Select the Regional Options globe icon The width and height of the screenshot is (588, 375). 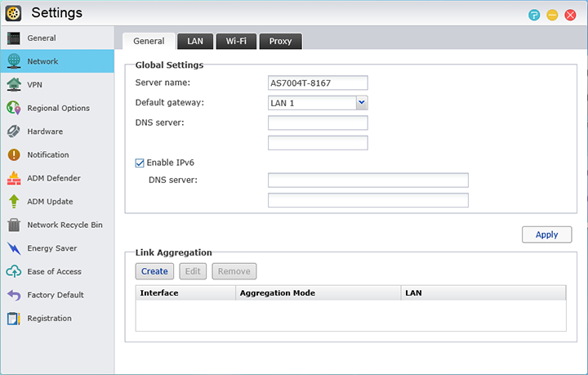pyautogui.click(x=13, y=108)
